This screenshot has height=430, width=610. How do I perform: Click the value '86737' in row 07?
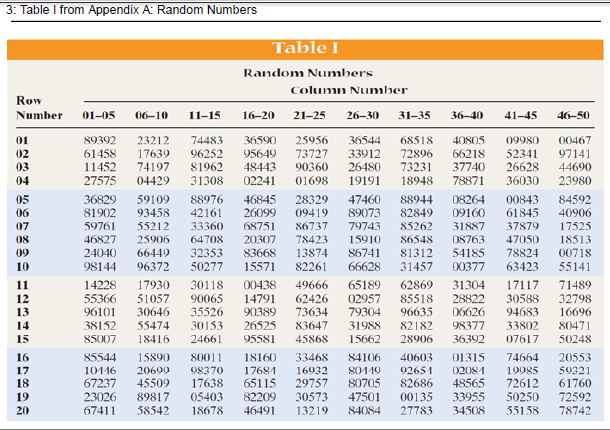pos(312,226)
